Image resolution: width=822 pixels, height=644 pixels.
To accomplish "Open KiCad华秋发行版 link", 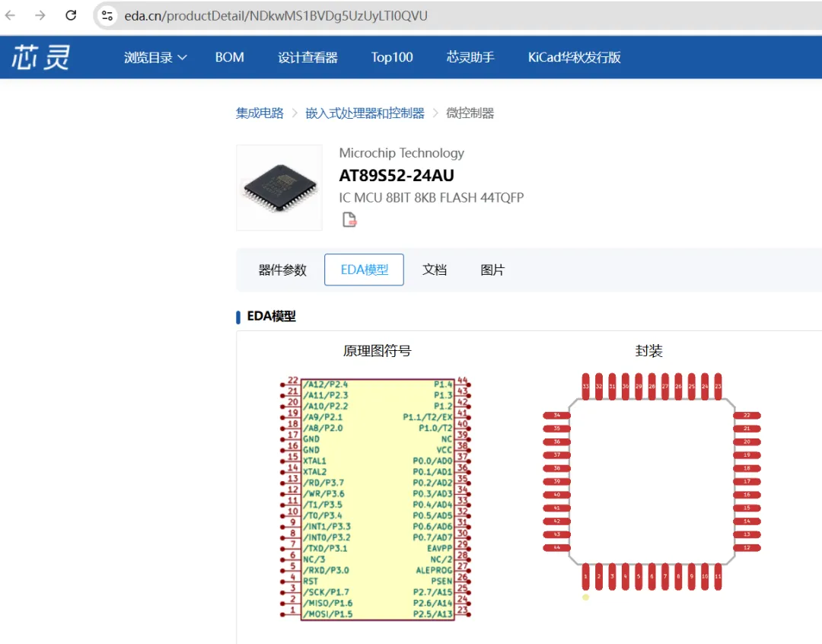I will pos(574,57).
